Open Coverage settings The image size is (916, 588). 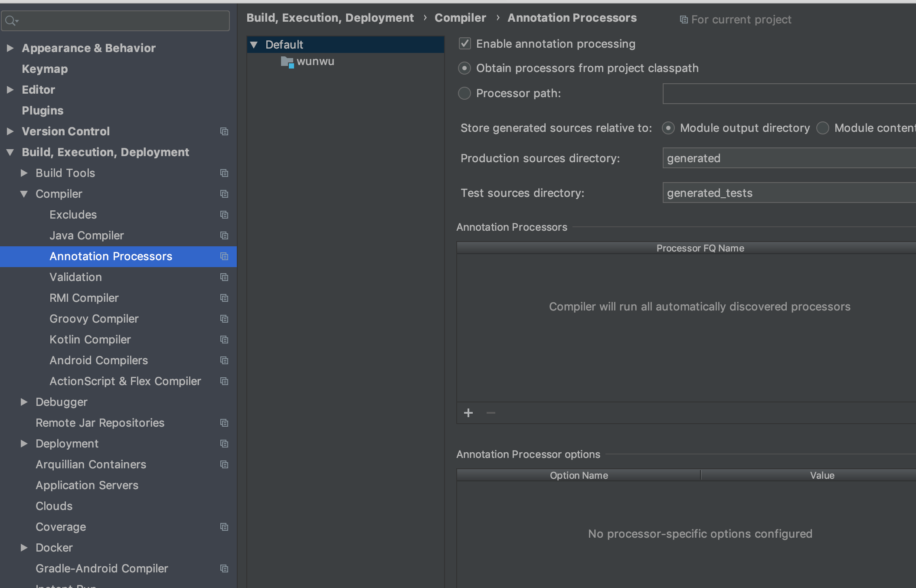(61, 527)
